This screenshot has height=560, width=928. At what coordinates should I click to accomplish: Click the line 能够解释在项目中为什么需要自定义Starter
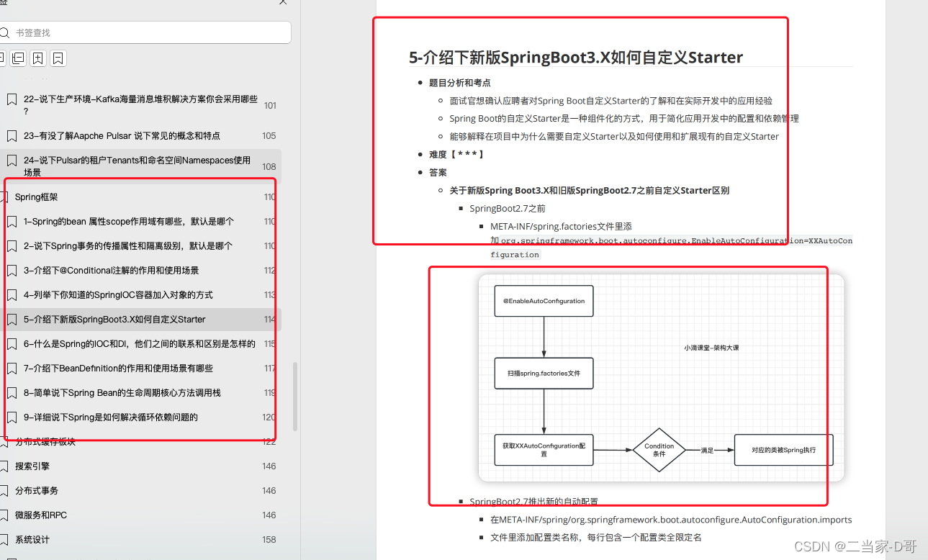point(614,136)
